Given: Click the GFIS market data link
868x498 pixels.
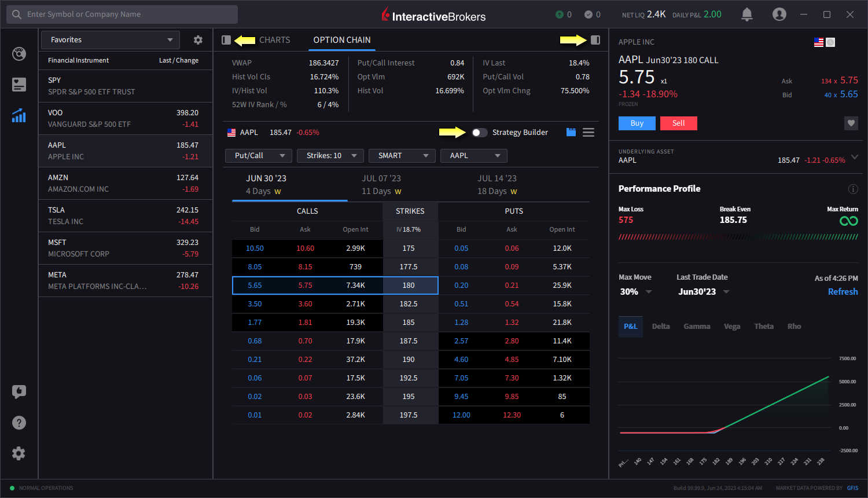Looking at the screenshot, I should [x=853, y=488].
